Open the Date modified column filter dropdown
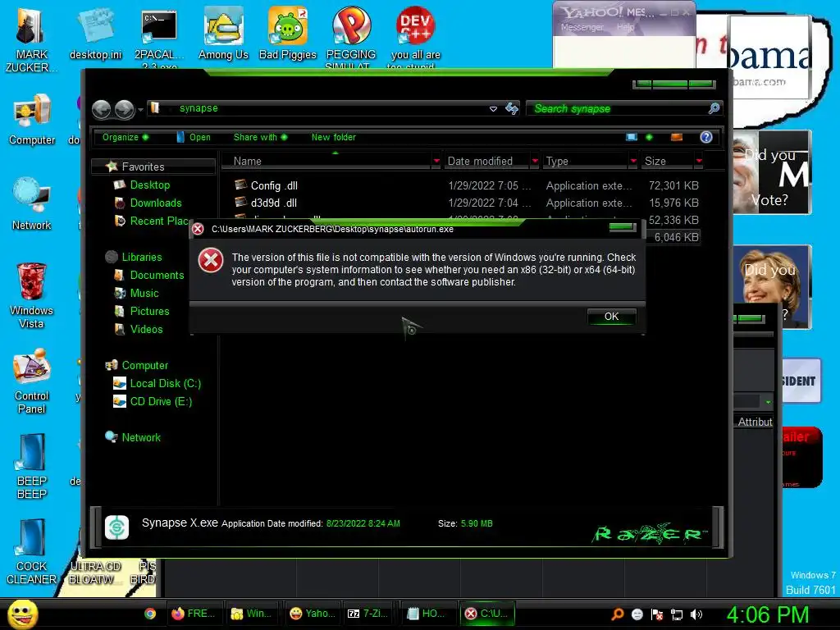The image size is (840, 630). click(535, 162)
